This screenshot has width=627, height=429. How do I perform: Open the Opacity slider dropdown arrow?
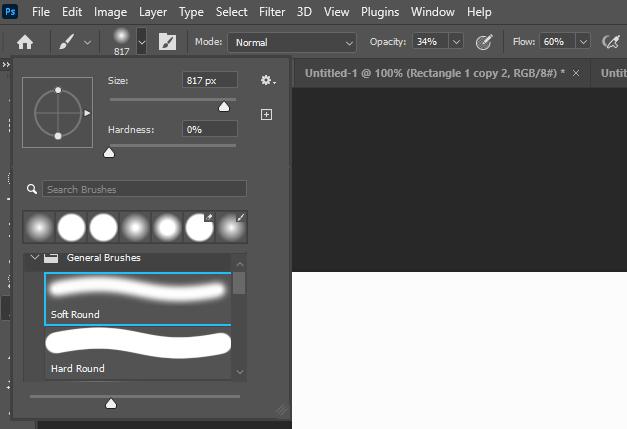coord(456,42)
